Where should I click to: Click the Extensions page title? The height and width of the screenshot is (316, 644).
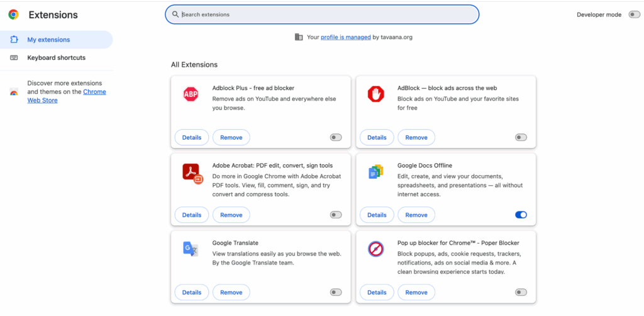click(53, 15)
